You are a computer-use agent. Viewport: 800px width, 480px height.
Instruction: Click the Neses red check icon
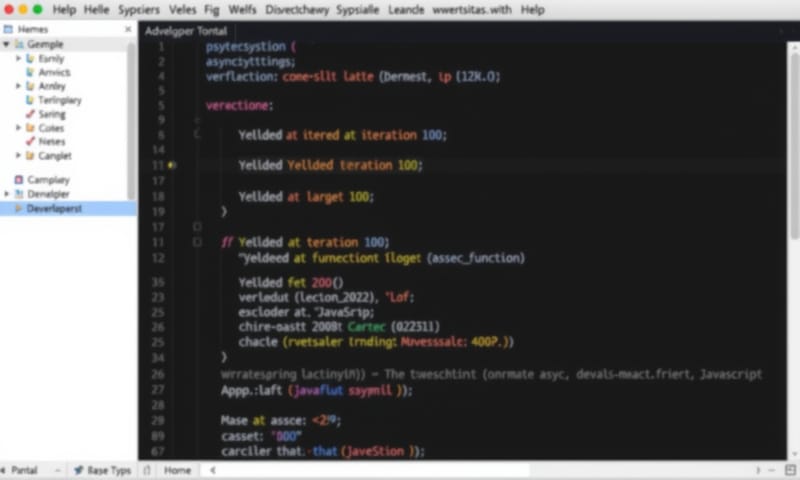click(x=30, y=141)
